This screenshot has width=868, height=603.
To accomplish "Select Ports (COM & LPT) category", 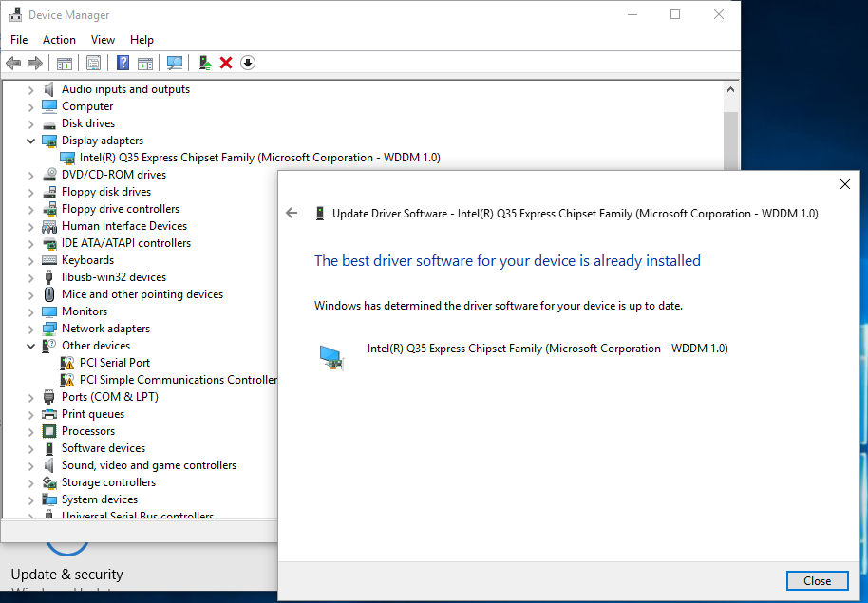I will (110, 397).
